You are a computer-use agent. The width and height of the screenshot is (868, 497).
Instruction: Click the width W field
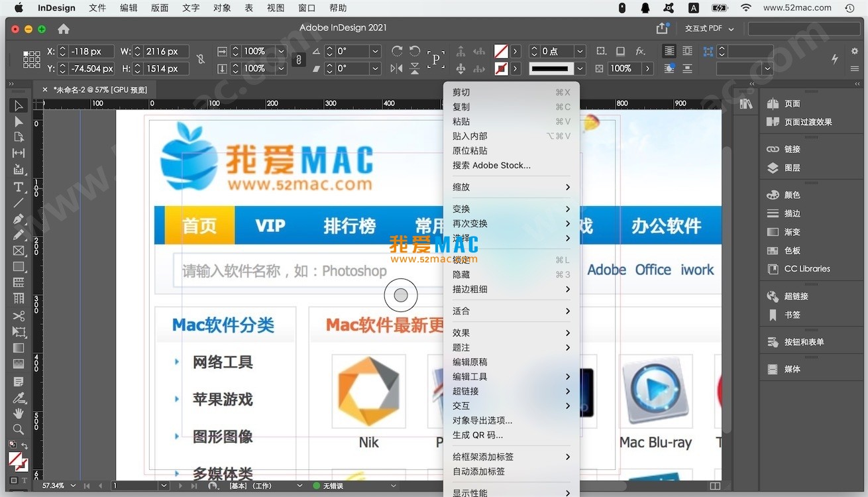click(167, 51)
